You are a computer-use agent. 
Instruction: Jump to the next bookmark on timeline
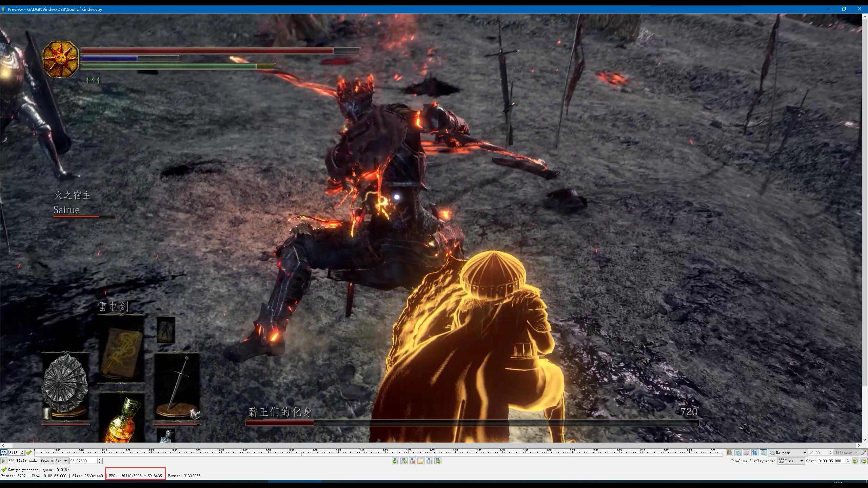[x=438, y=461]
